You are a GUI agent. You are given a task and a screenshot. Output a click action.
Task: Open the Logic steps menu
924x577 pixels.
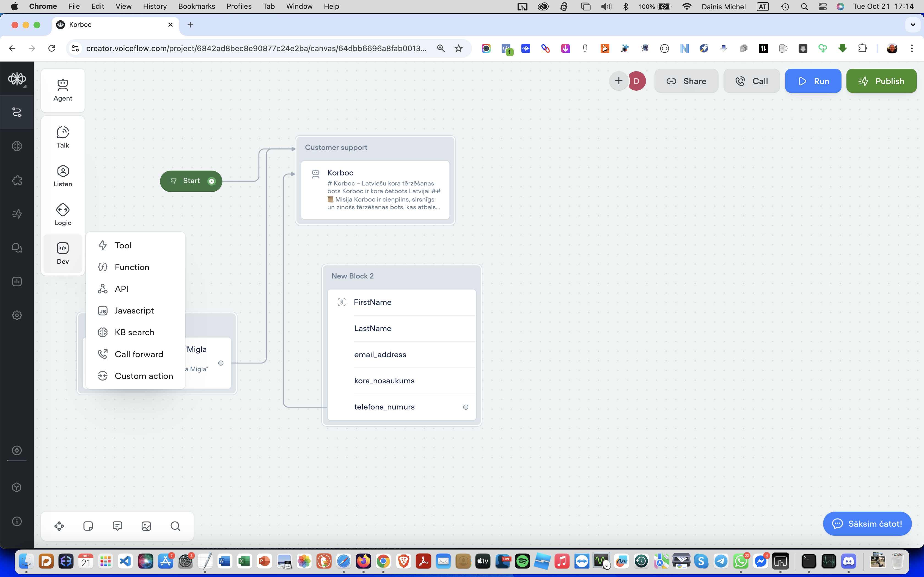click(x=63, y=215)
